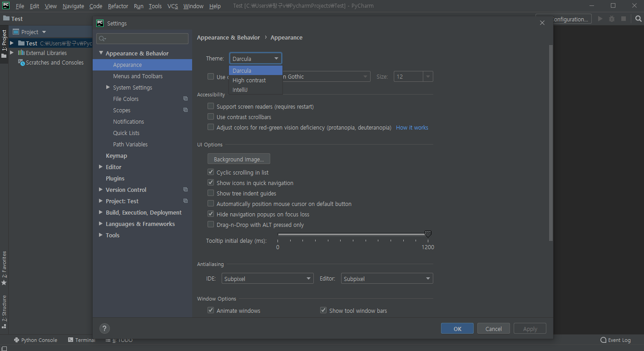
Task: Select External Libraries tree node
Action: click(x=42, y=53)
